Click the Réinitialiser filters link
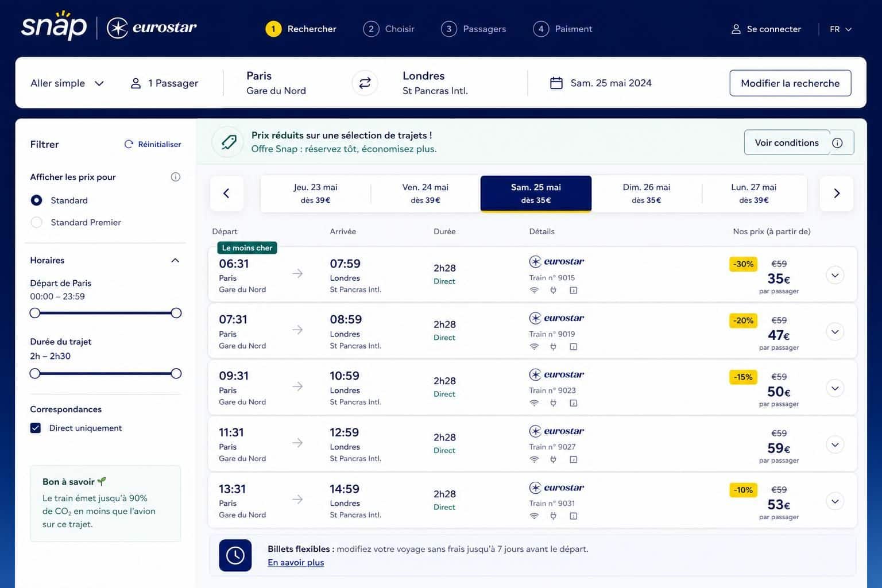Screen dimensions: 882x588 click(x=153, y=144)
